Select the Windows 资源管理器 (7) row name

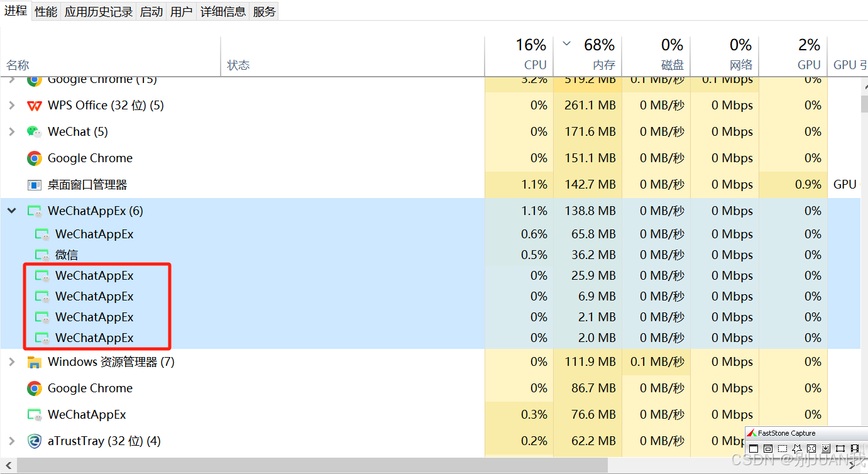(111, 362)
